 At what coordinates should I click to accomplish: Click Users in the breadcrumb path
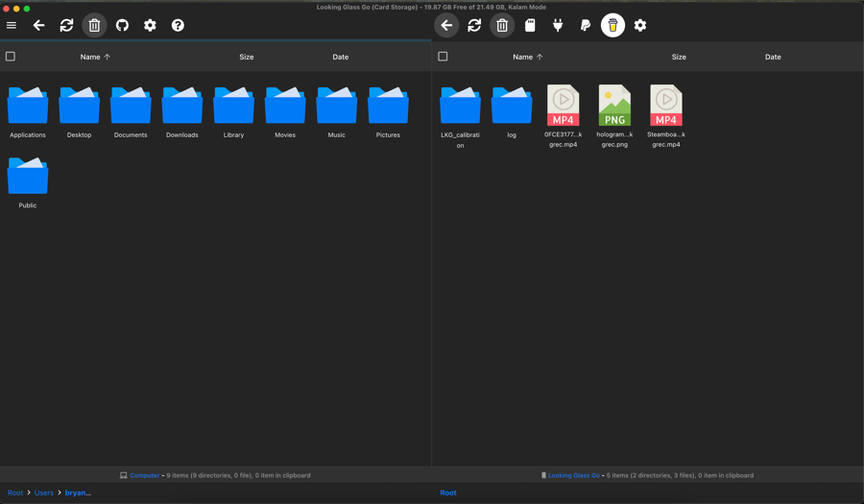point(44,492)
